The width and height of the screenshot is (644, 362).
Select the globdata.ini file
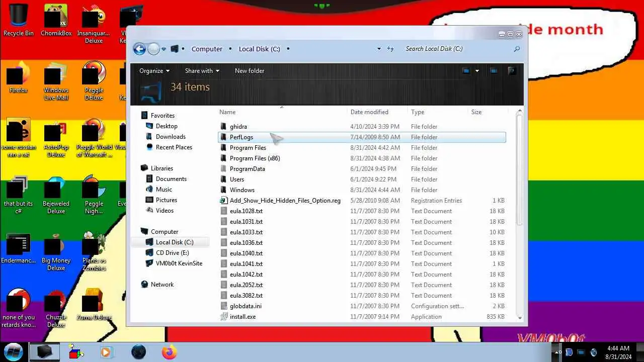point(362,306)
